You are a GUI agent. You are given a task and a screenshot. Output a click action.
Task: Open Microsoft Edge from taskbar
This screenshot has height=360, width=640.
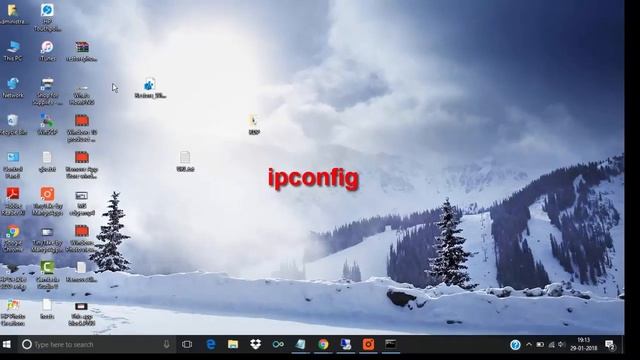[211, 344]
